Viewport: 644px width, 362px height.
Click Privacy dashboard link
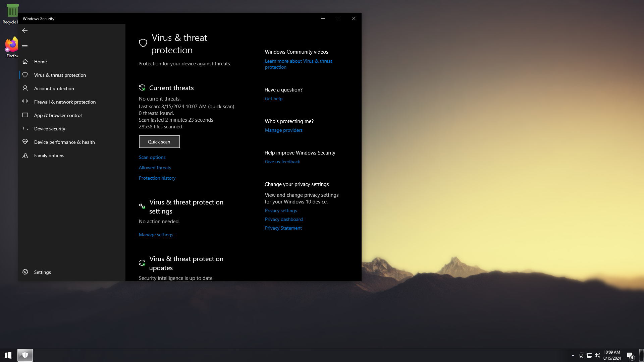tap(283, 219)
